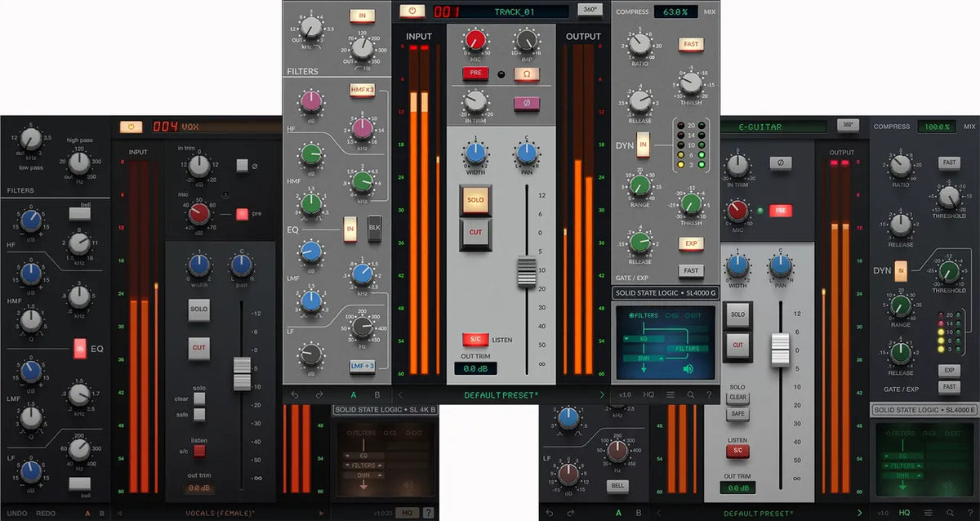This screenshot has height=521, width=980.
Task: Activate the EQ IN toggle
Action: point(352,229)
